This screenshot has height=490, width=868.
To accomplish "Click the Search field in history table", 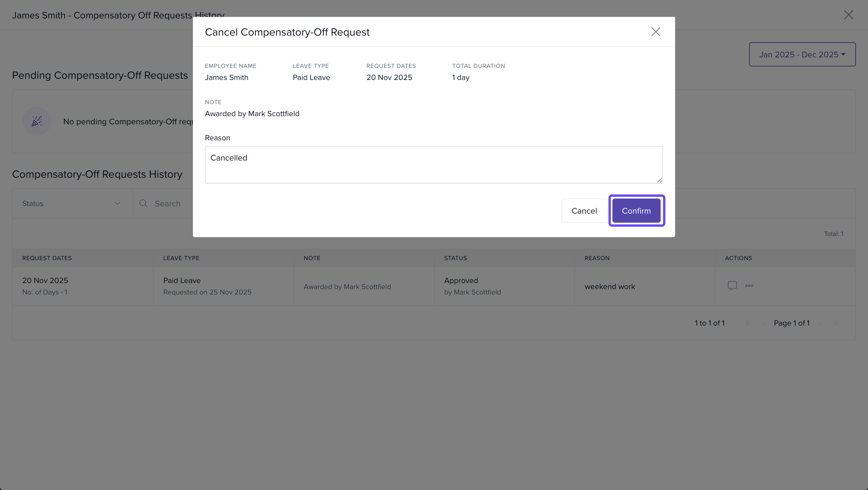I will 168,204.
